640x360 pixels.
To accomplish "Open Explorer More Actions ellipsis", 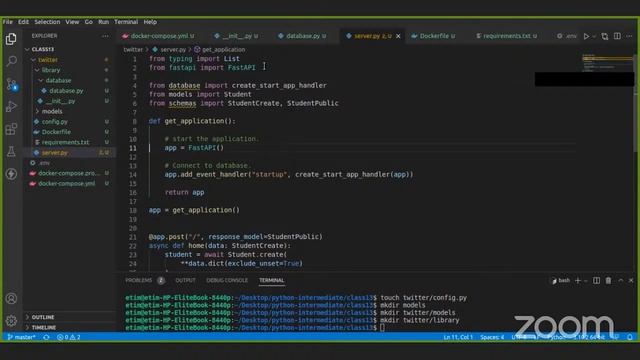I will coord(105,36).
